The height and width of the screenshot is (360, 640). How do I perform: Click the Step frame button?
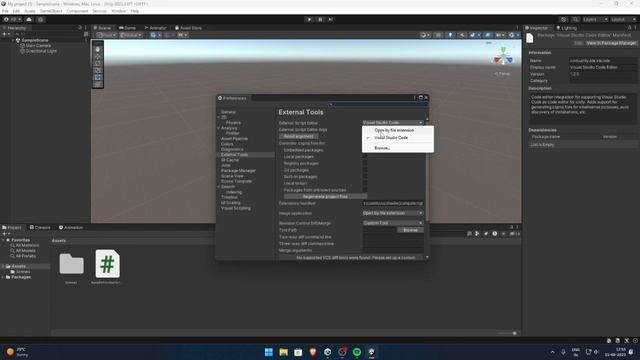(x=331, y=19)
